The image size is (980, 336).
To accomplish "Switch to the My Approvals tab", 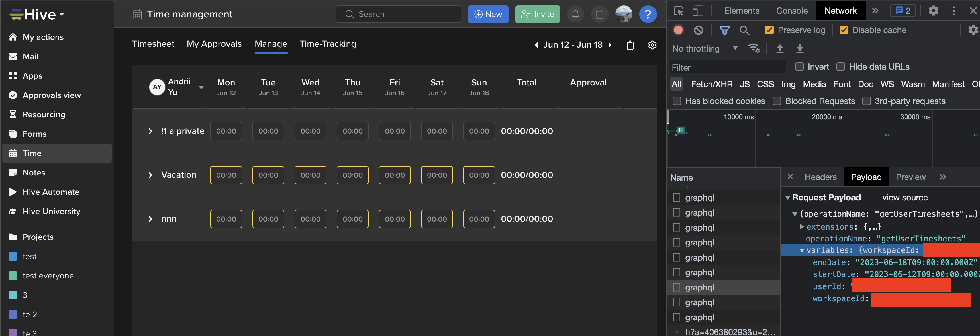I will click(214, 44).
